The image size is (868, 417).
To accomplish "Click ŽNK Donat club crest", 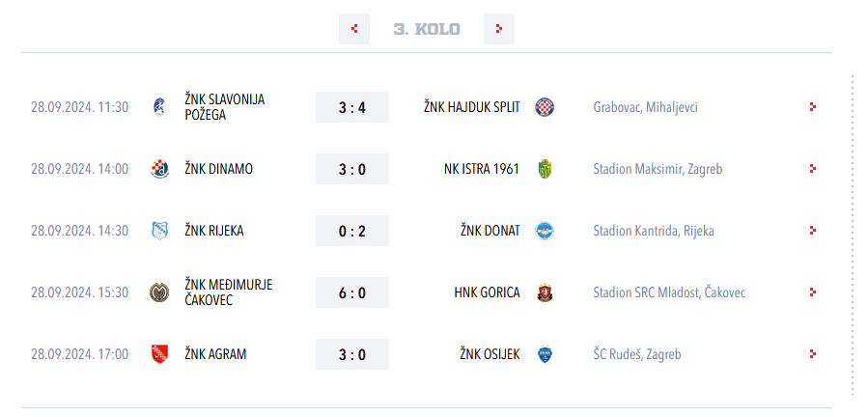I will coord(545,231).
